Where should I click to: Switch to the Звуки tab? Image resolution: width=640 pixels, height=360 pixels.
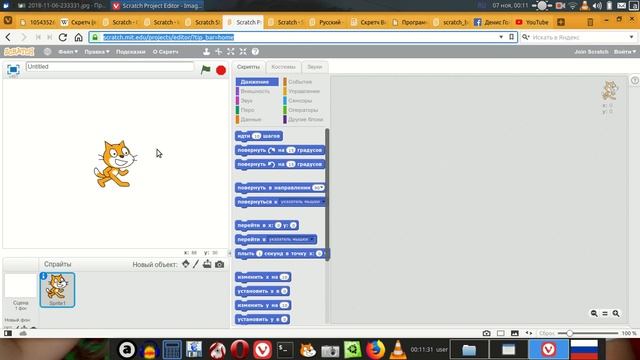(314, 67)
